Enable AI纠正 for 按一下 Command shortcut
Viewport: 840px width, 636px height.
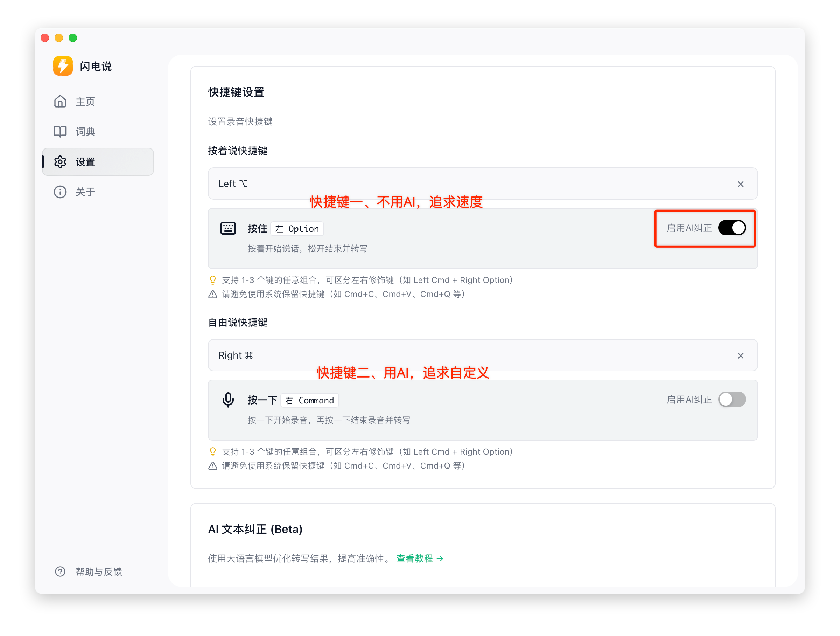click(731, 400)
